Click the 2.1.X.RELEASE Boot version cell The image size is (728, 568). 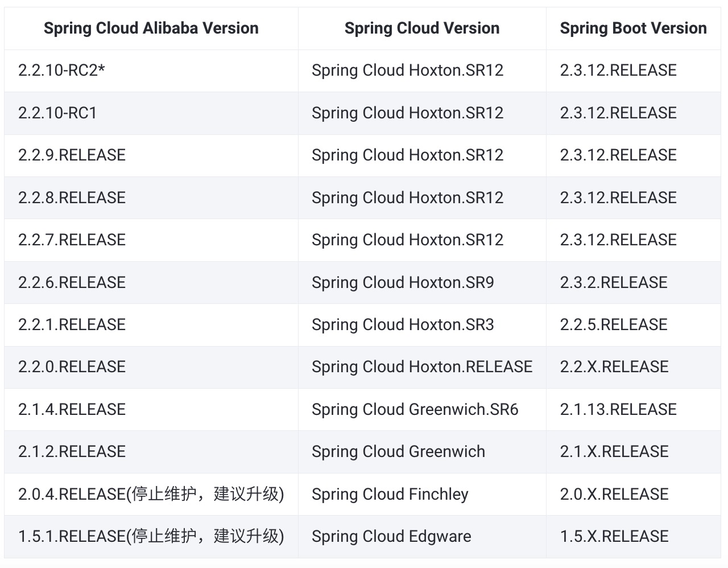click(634, 452)
